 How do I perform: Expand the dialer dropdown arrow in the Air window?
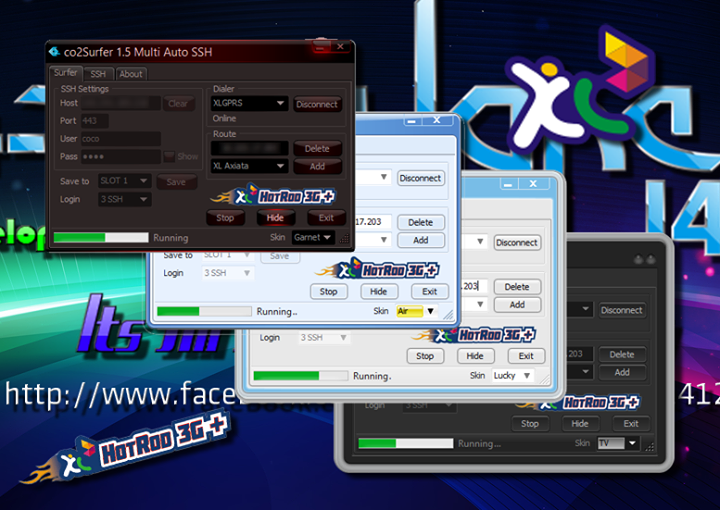[x=383, y=177]
